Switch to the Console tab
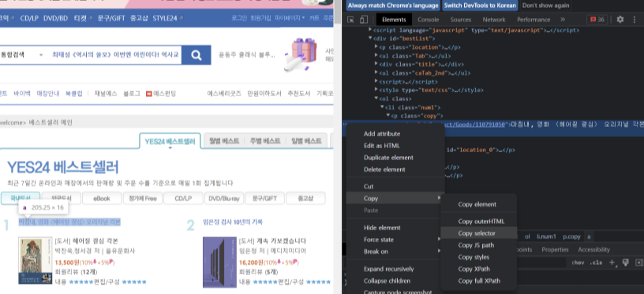The width and height of the screenshot is (644, 294). [428, 19]
